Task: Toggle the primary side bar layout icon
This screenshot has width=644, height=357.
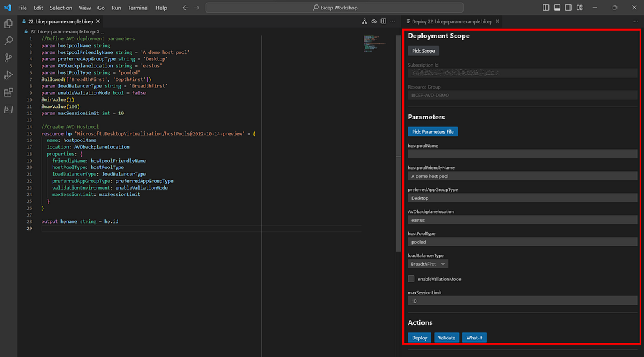Action: 546,8
